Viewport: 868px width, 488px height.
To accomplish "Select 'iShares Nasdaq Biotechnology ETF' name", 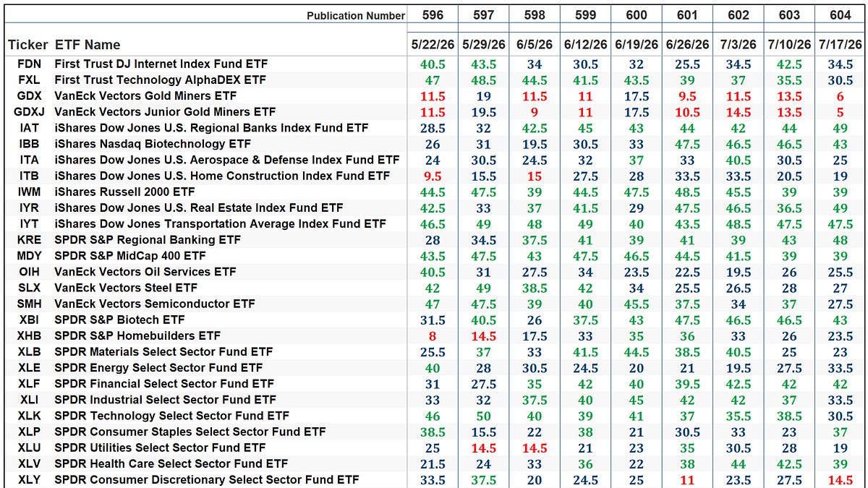I will pyautogui.click(x=153, y=144).
